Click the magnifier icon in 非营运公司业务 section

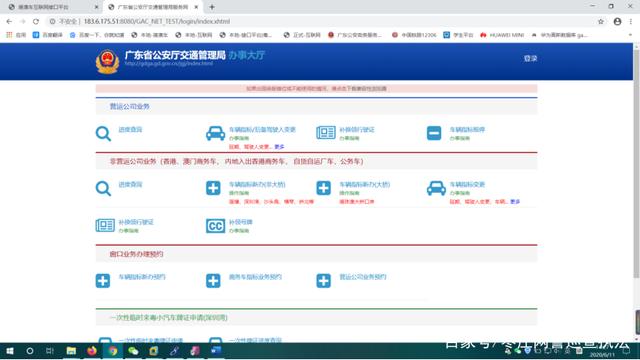[x=103, y=189]
